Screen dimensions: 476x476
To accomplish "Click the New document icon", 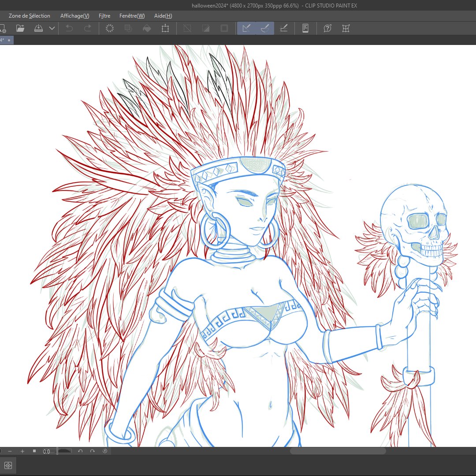I will 3,29.
